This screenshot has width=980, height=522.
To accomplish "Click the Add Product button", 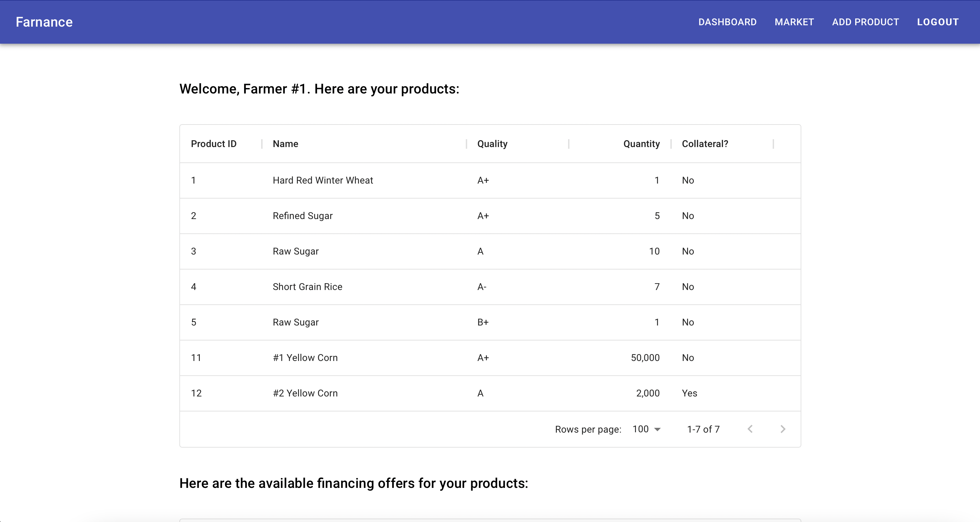I will coord(865,22).
